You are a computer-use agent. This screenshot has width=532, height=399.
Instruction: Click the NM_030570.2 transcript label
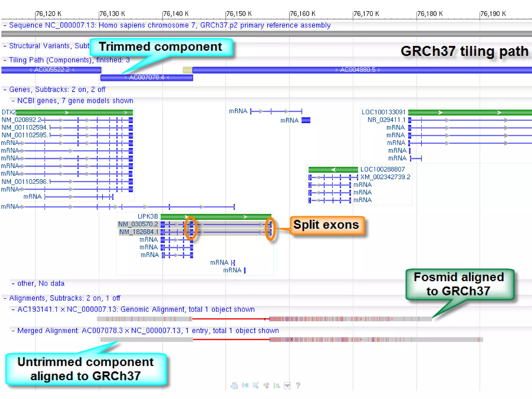click(138, 224)
